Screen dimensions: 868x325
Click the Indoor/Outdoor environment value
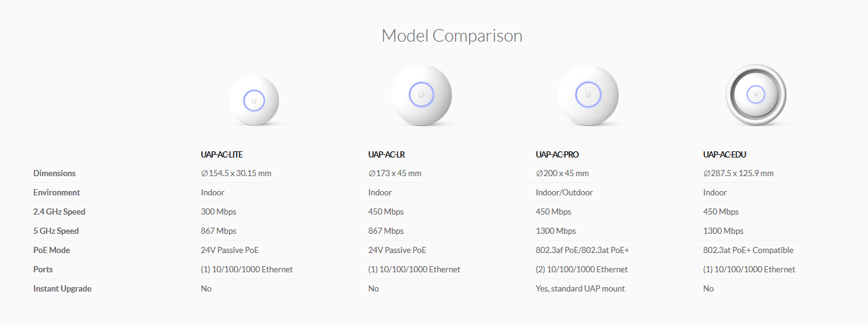pyautogui.click(x=565, y=193)
